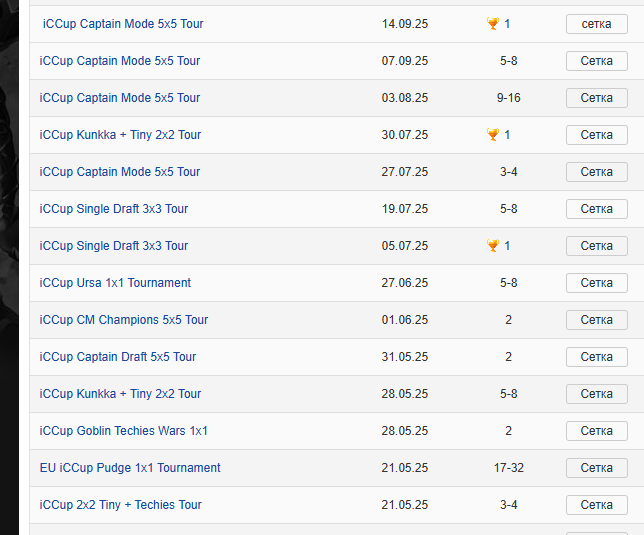Screen dimensions: 644x535
Task: Open iCCup Ursa 1x1 Tournament link
Action: coord(115,283)
